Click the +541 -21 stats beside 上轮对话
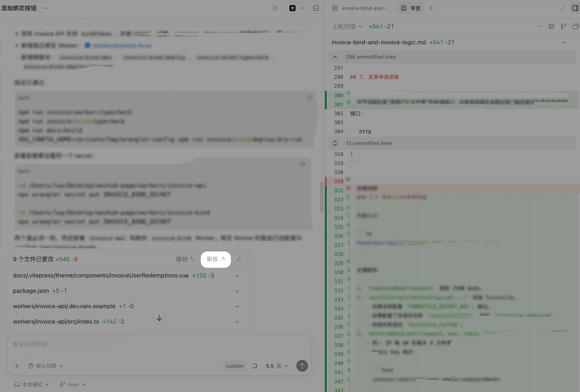 [381, 26]
